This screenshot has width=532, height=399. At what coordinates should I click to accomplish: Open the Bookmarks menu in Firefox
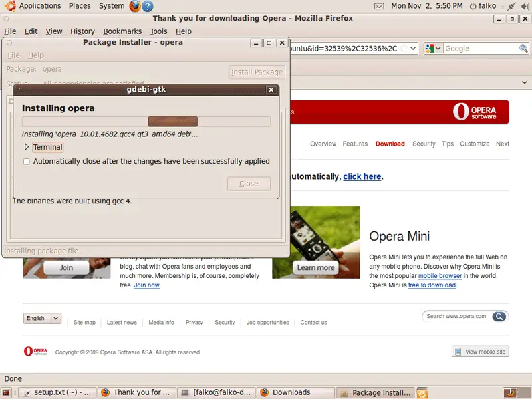coord(122,31)
